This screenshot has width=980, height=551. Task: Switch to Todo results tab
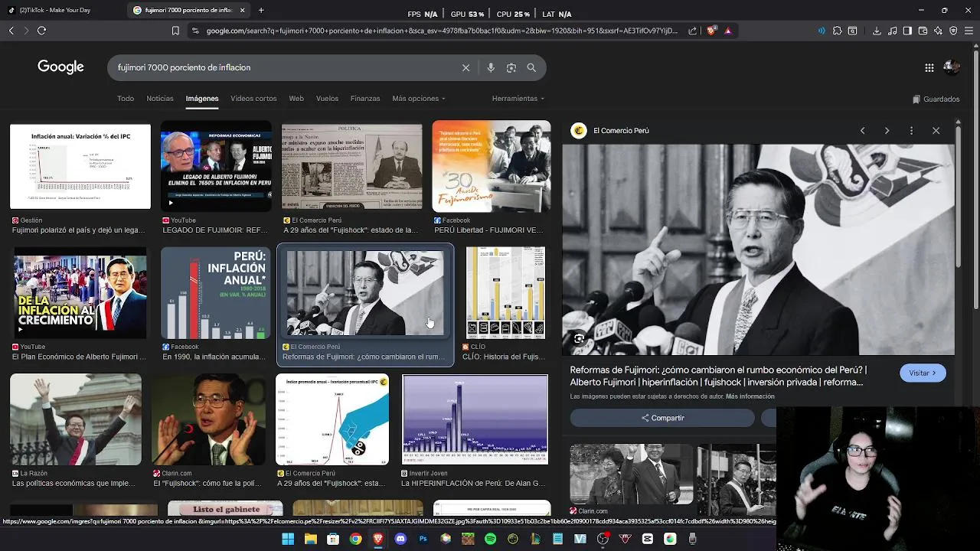point(126,99)
